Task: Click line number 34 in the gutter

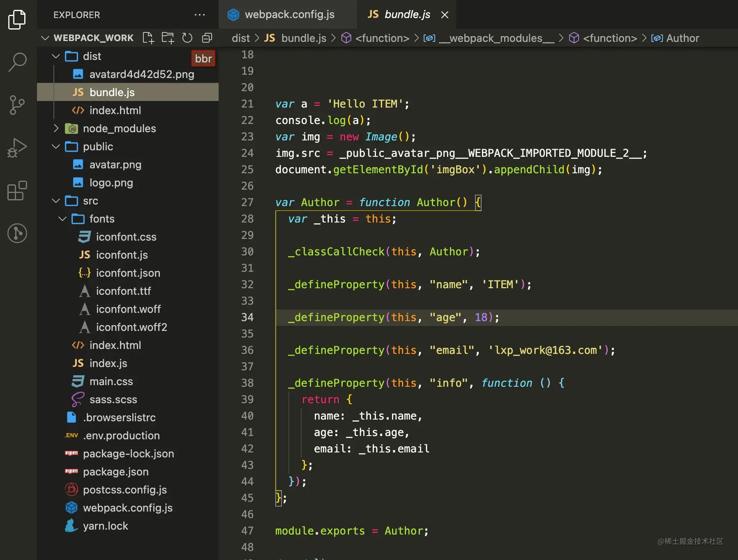Action: (x=247, y=317)
